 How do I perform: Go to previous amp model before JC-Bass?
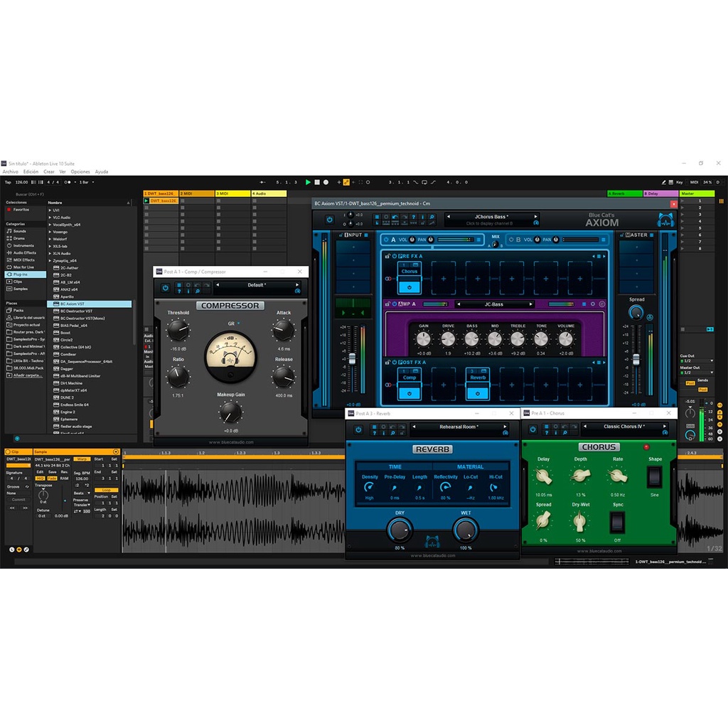pyautogui.click(x=459, y=304)
